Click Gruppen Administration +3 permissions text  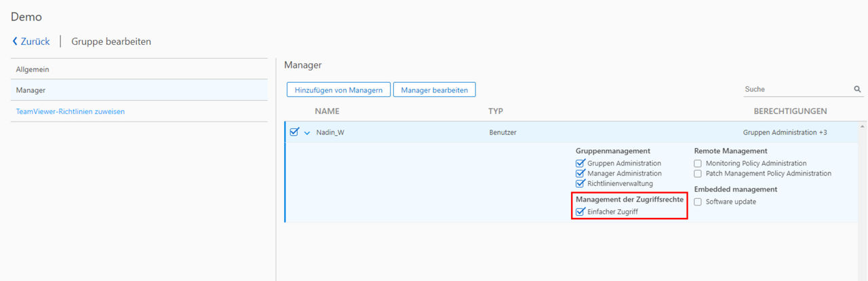pyautogui.click(x=785, y=132)
